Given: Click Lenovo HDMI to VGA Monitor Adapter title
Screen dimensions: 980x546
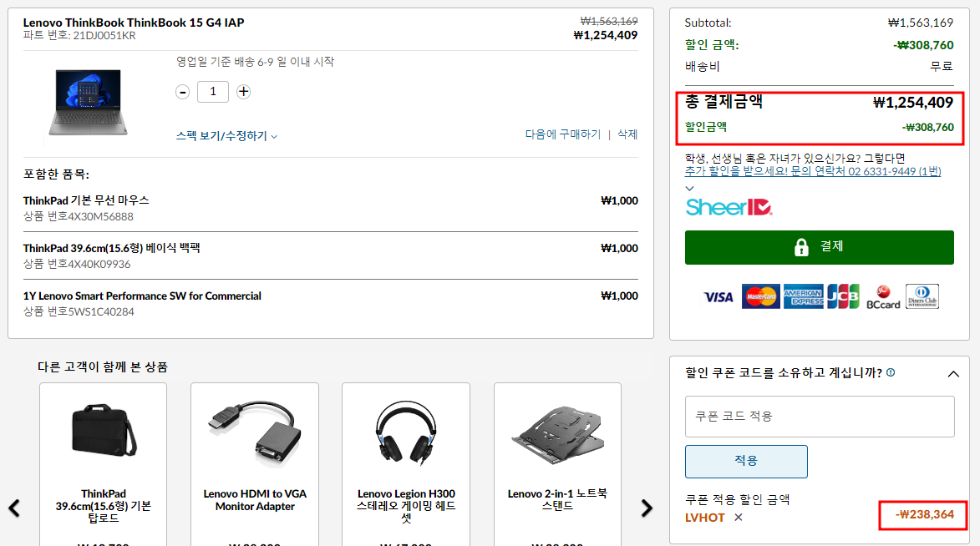Looking at the screenshot, I should (x=255, y=500).
